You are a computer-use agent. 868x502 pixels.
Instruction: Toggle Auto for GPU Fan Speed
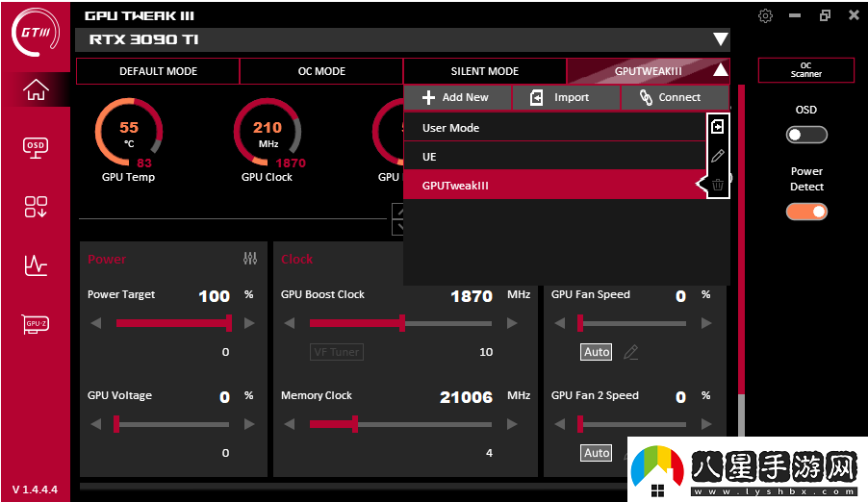pyautogui.click(x=597, y=352)
